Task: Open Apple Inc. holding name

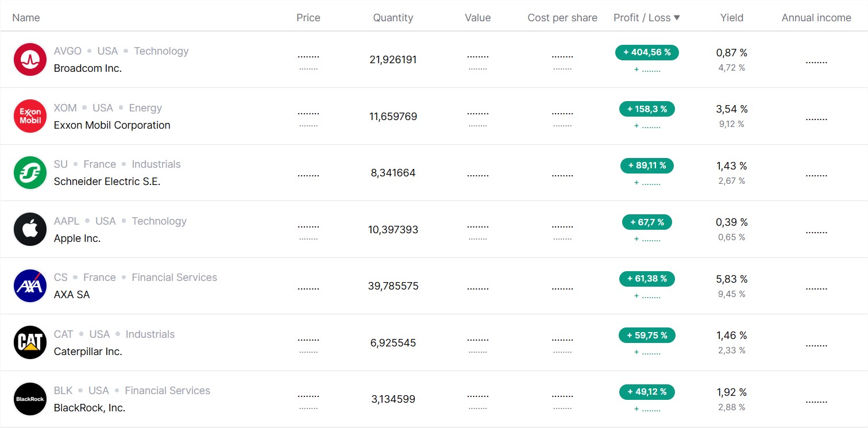Action: click(x=77, y=238)
